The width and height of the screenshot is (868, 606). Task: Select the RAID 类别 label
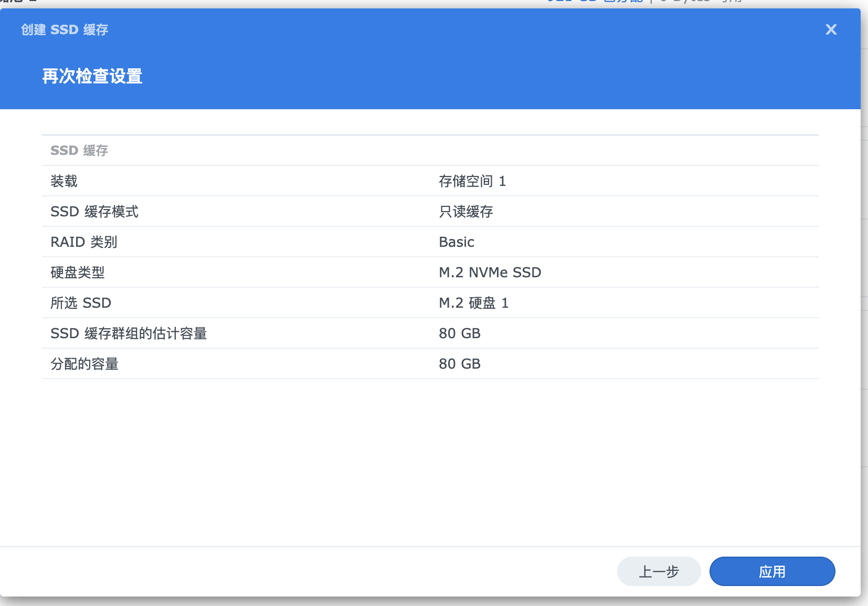click(x=84, y=242)
